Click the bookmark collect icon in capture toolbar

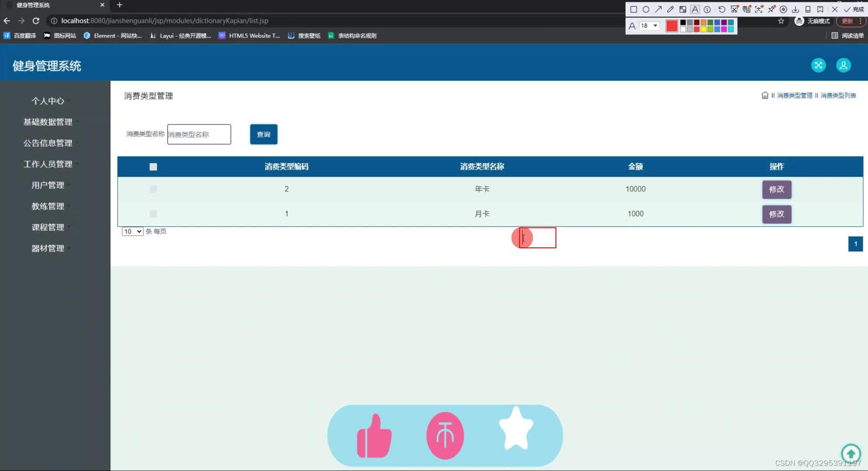pyautogui.click(x=820, y=9)
